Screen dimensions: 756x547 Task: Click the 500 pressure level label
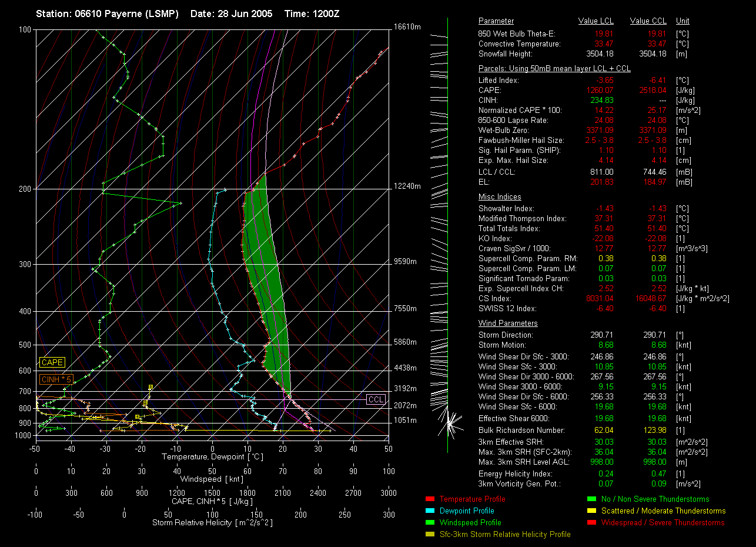[x=24, y=345]
